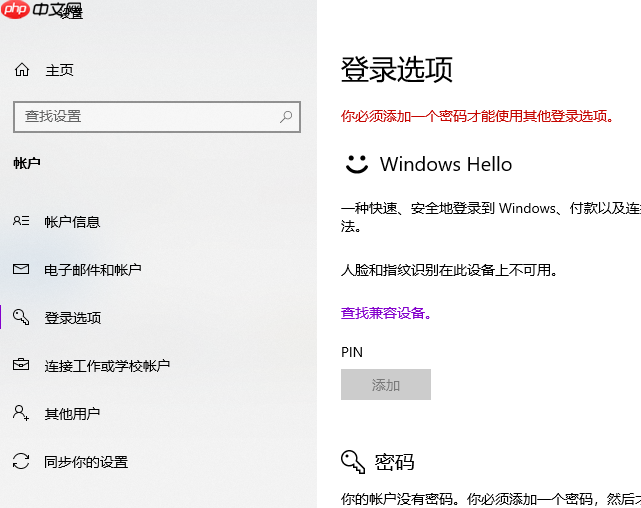
Task: Click the Home house icon
Action: click(x=22, y=70)
